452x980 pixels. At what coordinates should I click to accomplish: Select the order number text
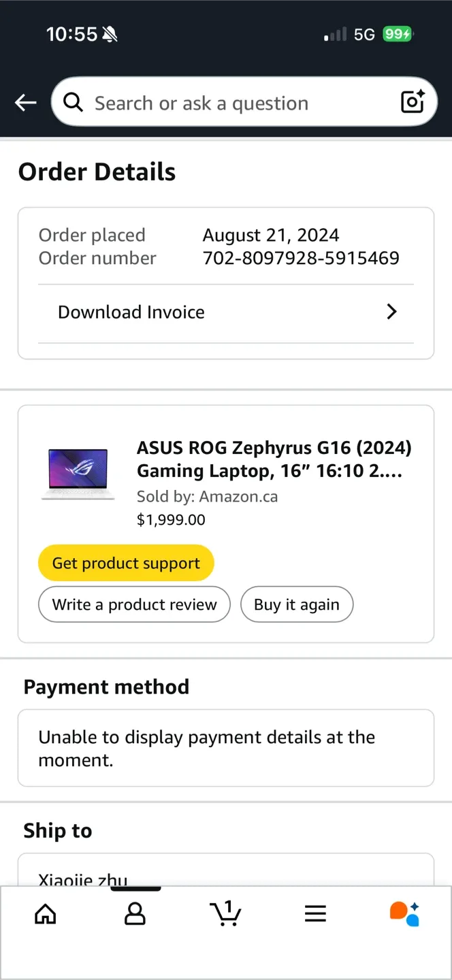tap(300, 258)
